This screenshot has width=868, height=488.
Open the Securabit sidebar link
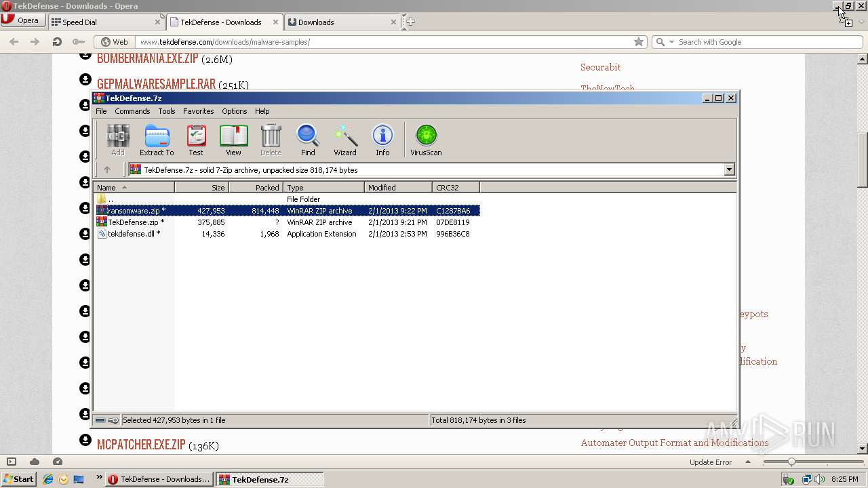coord(600,67)
